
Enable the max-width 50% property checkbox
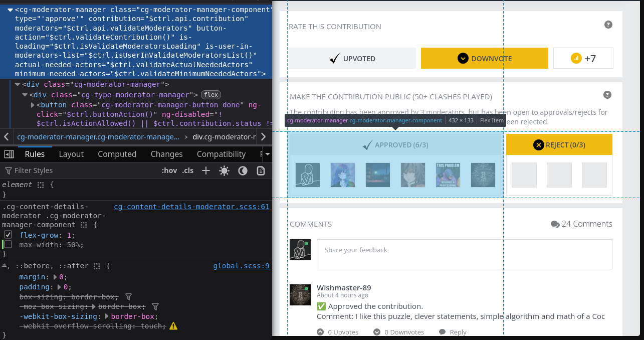[8, 244]
